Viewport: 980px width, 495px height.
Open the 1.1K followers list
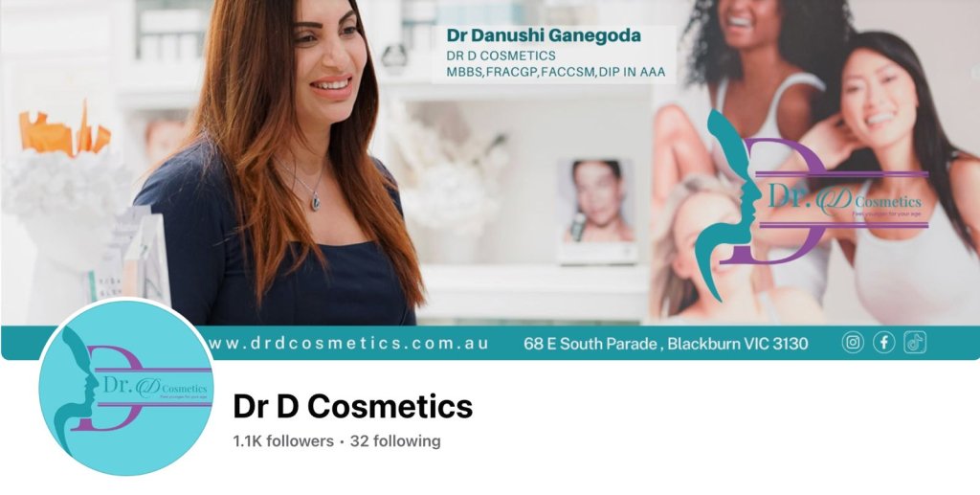coord(283,441)
